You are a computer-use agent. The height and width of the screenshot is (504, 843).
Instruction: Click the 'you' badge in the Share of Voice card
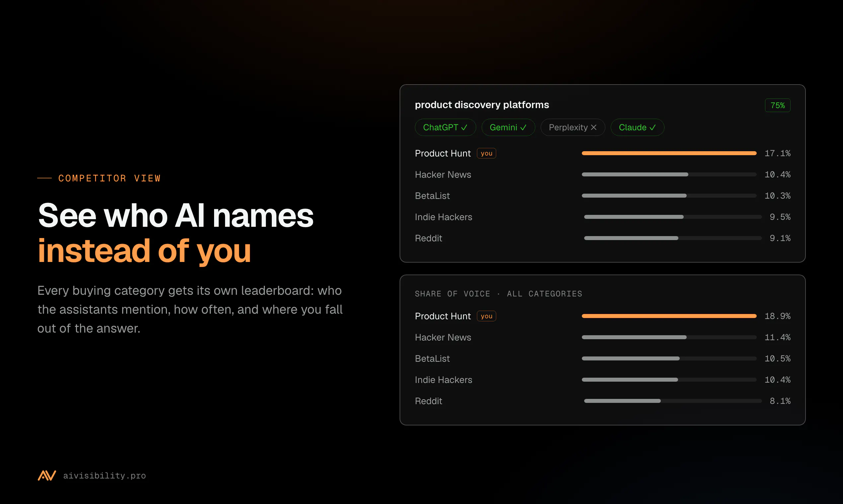pos(487,316)
